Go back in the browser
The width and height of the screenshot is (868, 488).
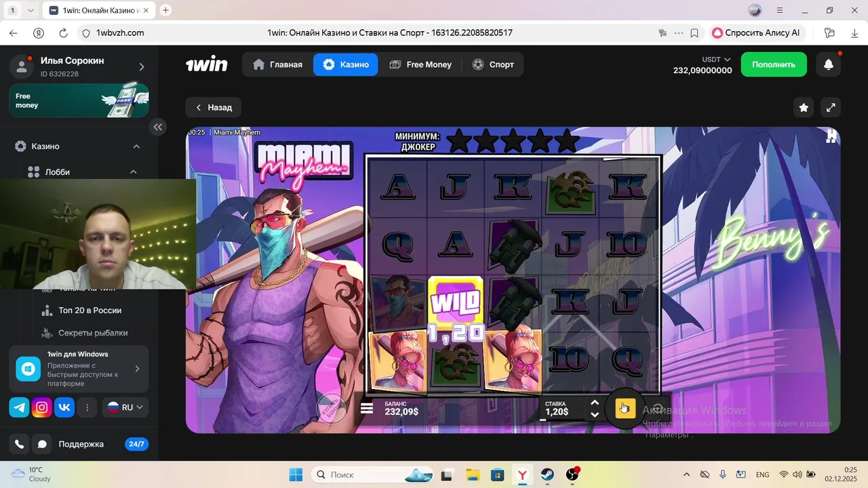pos(14,33)
